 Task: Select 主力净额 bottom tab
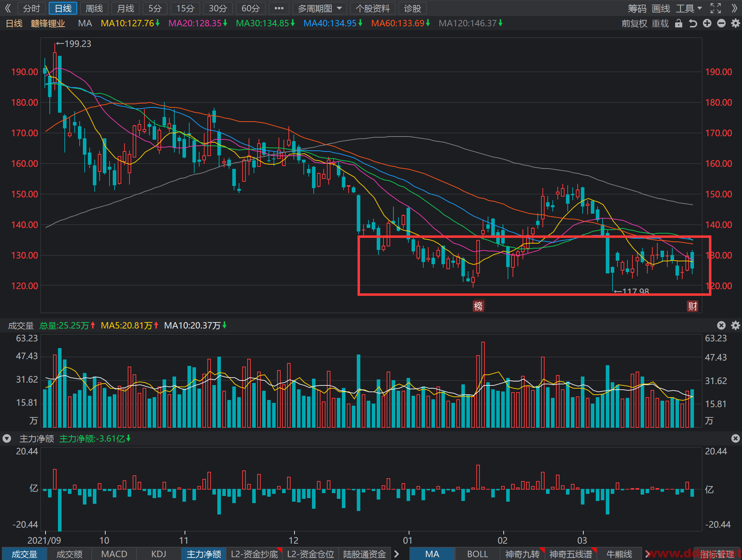click(x=204, y=554)
